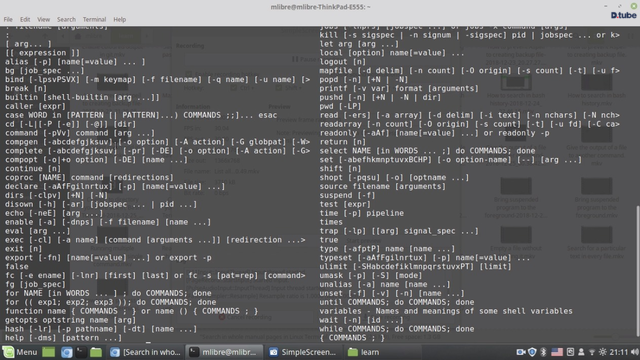
Task: Click the 'eval [arg ...]' line
Action: coord(38,231)
